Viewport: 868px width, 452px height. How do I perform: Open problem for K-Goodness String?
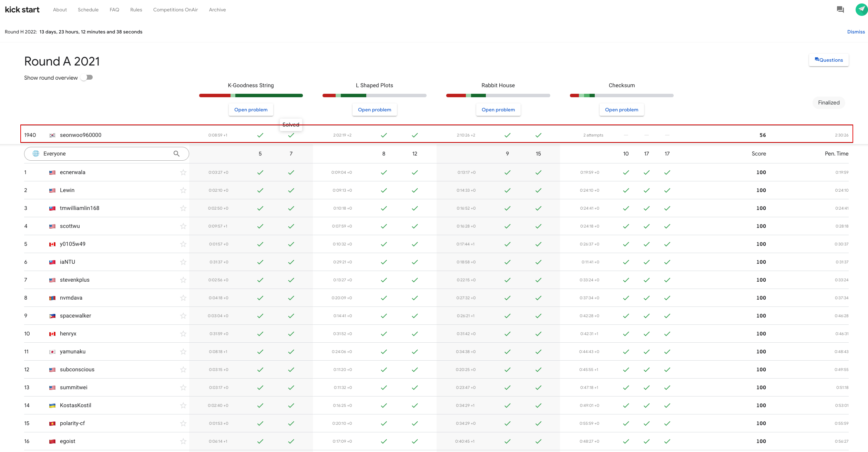click(251, 110)
